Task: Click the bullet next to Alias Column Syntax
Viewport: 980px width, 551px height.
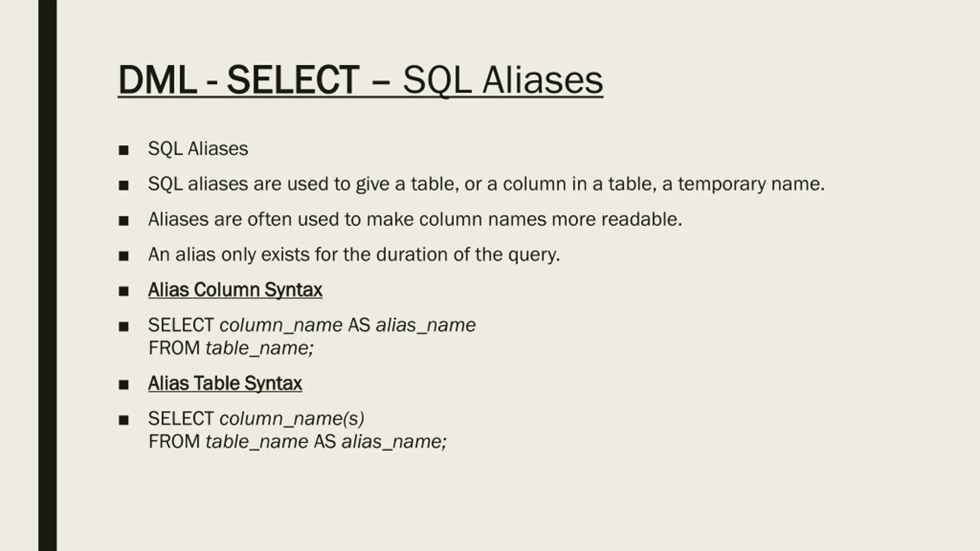Action: tap(123, 291)
